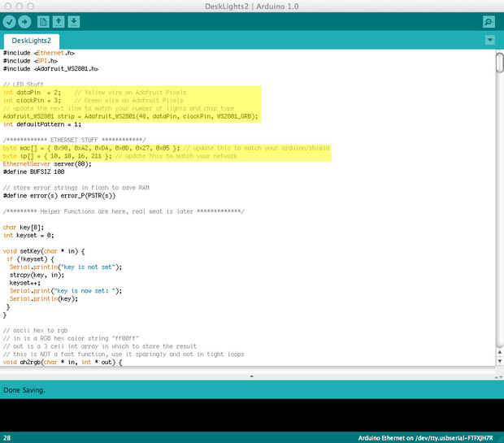Open the Serial Monitor magnifier icon

pyautogui.click(x=489, y=22)
